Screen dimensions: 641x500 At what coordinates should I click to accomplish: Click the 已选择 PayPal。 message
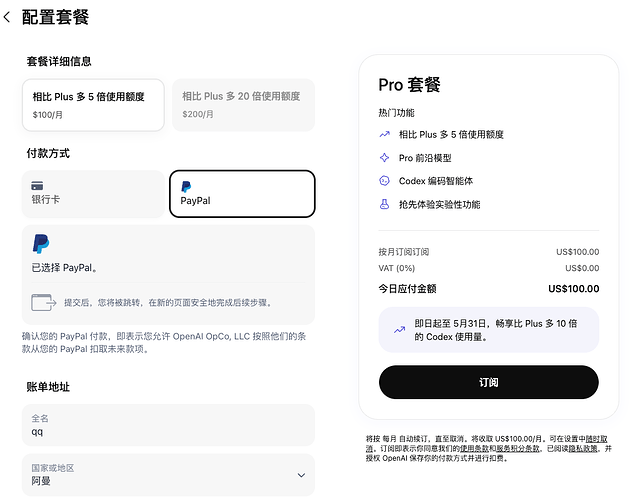tap(64, 268)
